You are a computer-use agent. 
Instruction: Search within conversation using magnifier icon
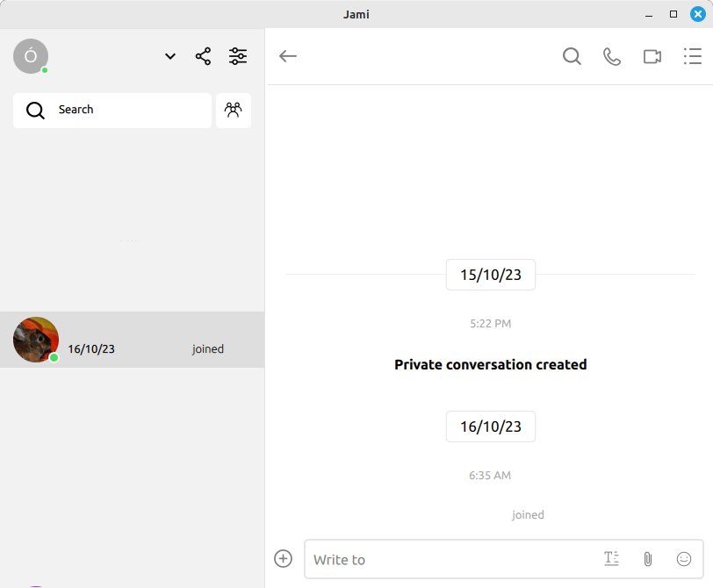[x=572, y=56]
